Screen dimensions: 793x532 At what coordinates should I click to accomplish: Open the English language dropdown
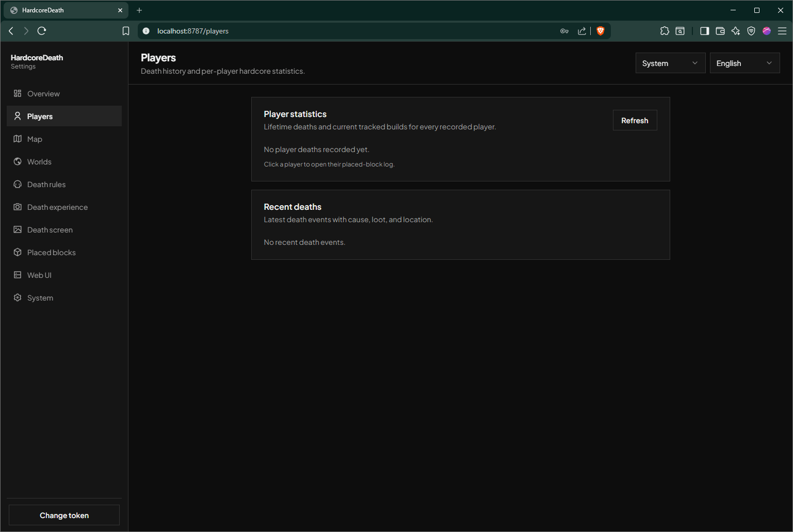click(745, 63)
